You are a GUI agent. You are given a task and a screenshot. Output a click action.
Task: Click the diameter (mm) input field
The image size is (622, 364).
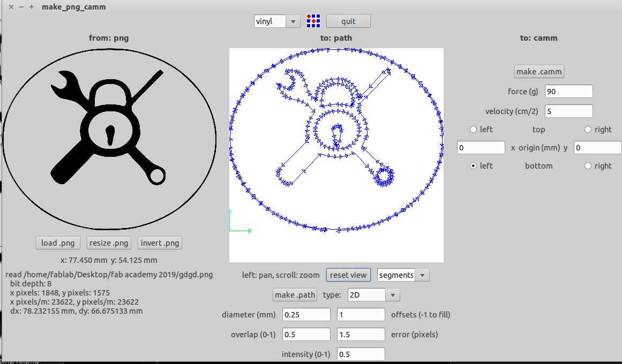click(x=306, y=314)
